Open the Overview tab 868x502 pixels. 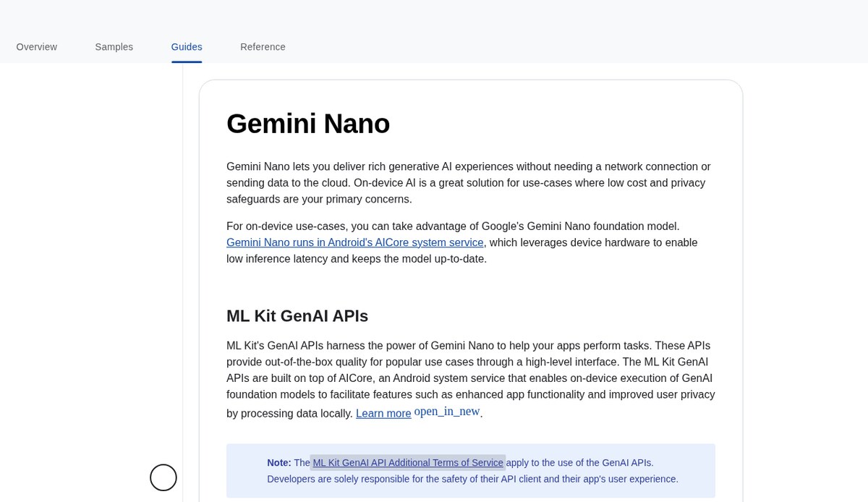click(x=37, y=47)
